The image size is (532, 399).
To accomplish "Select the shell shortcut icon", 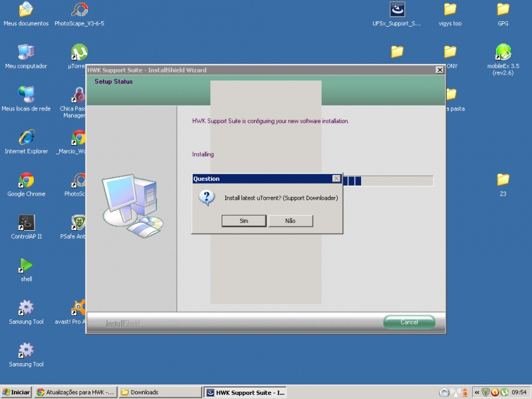I will 26,270.
